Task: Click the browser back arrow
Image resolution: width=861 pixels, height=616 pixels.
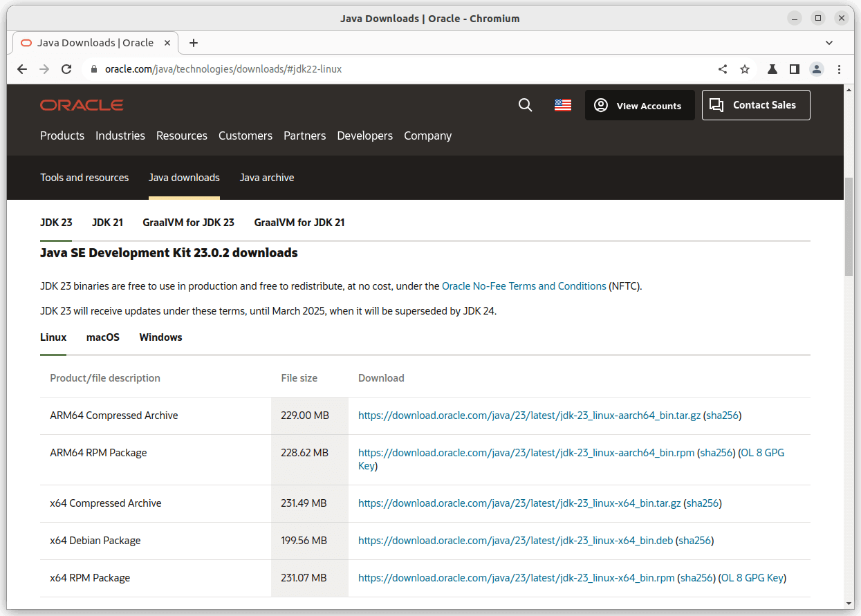Action: (x=22, y=69)
